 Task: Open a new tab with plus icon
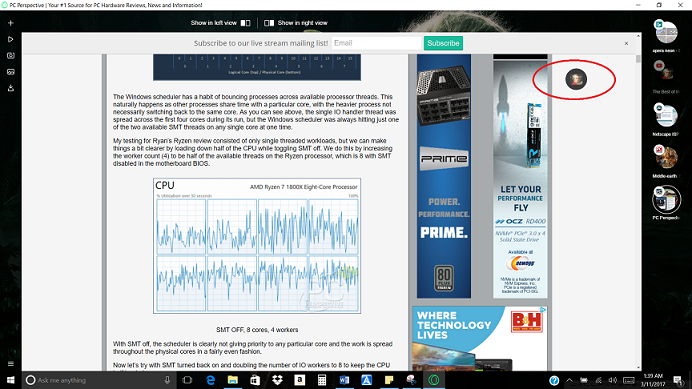[11, 23]
